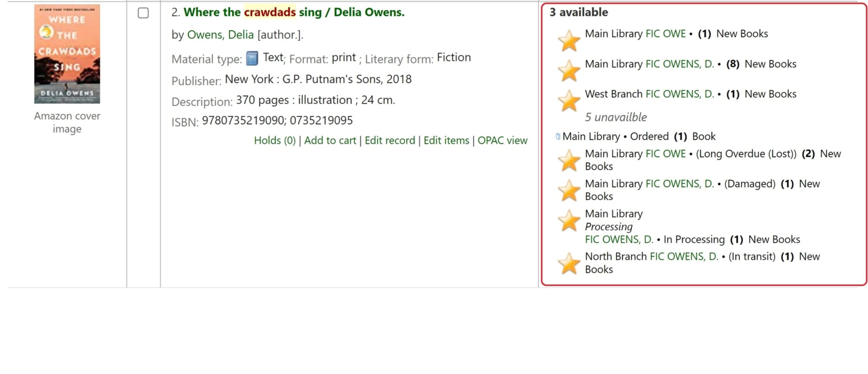Open author link Owens, Delia
Image resolution: width=868 pixels, height=374 pixels.
pos(220,35)
